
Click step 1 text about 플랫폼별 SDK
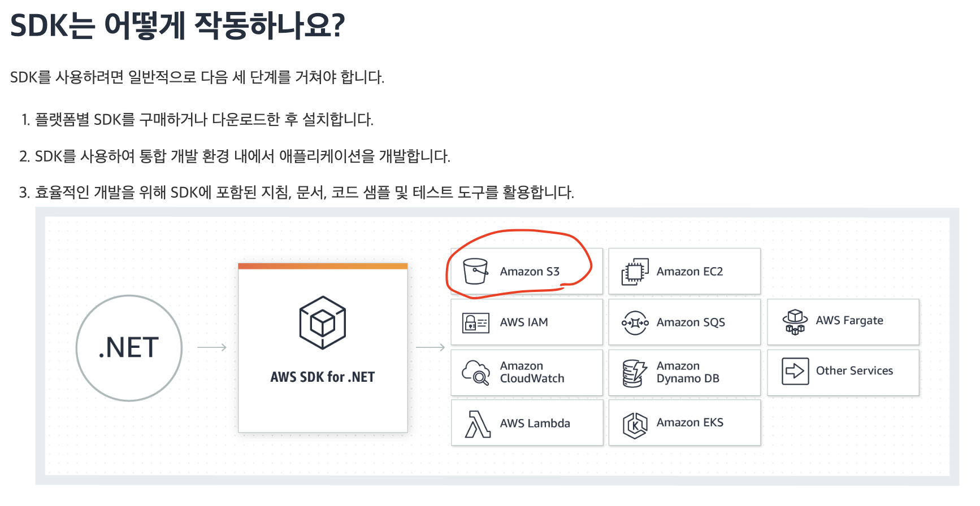click(x=204, y=120)
